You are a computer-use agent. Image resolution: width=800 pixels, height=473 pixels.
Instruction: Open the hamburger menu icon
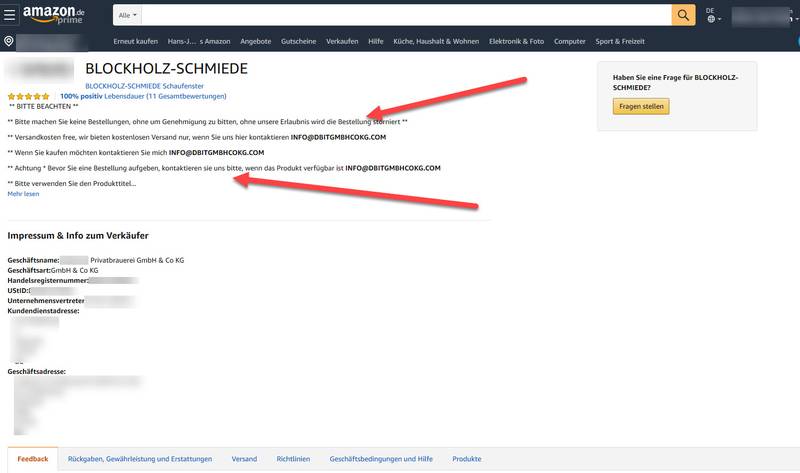coord(9,15)
